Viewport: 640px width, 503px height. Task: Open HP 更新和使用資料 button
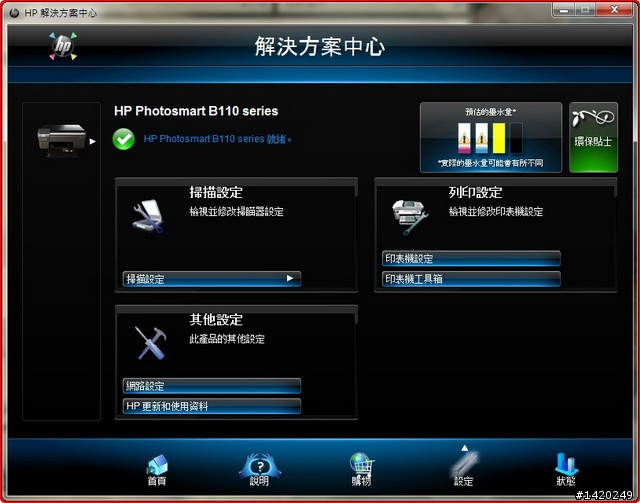tap(212, 406)
